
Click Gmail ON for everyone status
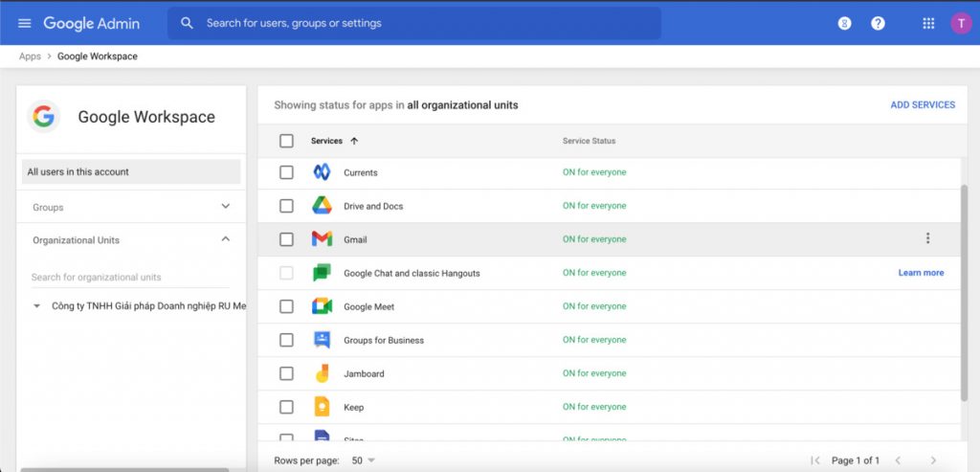[x=594, y=238]
